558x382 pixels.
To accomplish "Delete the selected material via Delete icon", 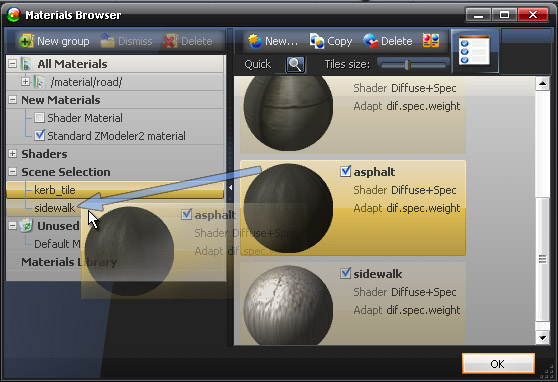I will tap(371, 41).
